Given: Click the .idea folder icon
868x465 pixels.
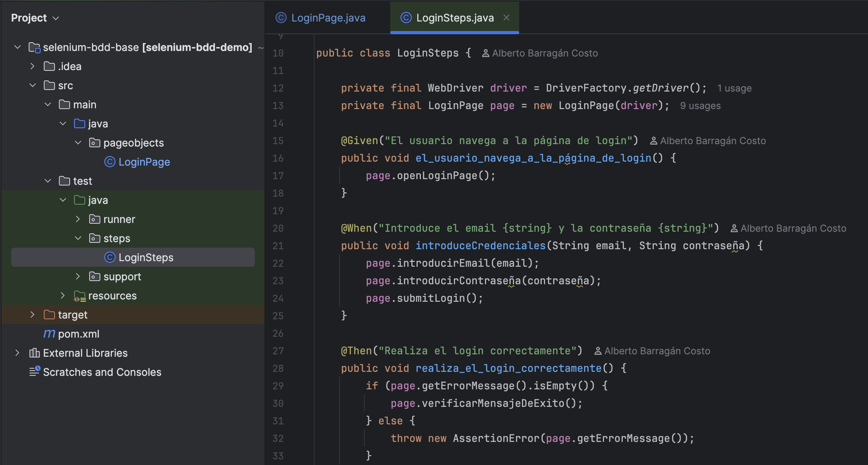Looking at the screenshot, I should (x=49, y=66).
